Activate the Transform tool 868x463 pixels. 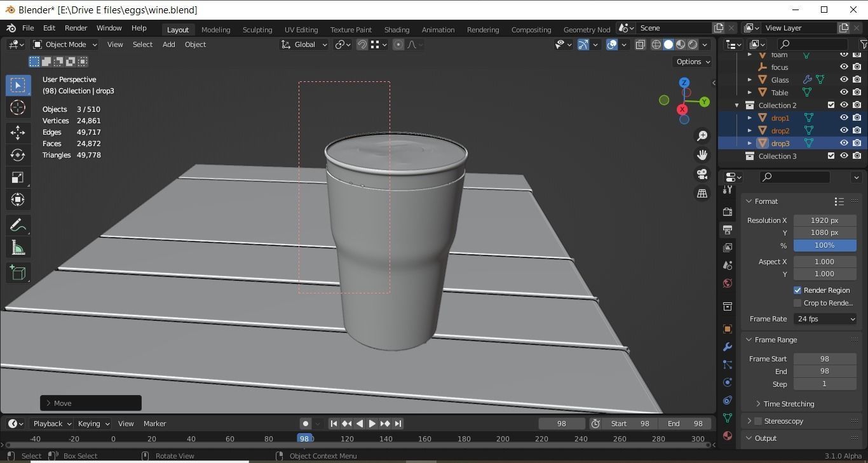(18, 200)
